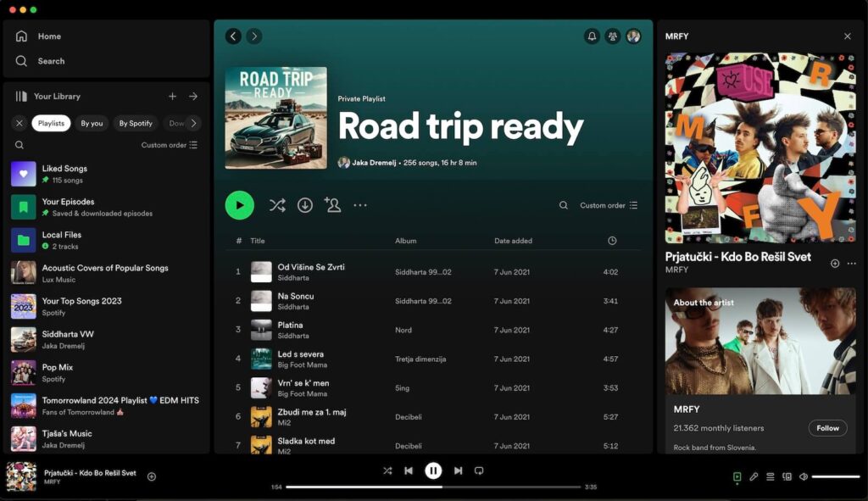Create a new playlist with the plus icon
The width and height of the screenshot is (868, 501).
tap(172, 97)
